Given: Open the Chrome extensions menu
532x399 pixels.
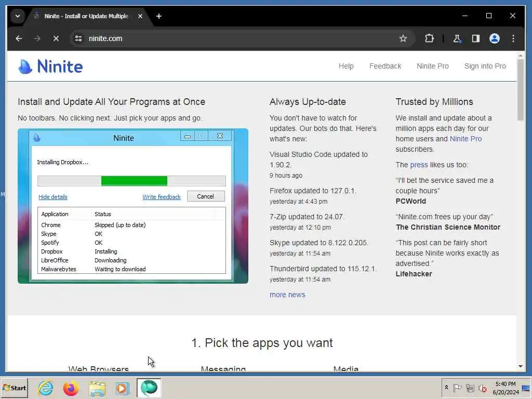Looking at the screenshot, I should [429, 38].
